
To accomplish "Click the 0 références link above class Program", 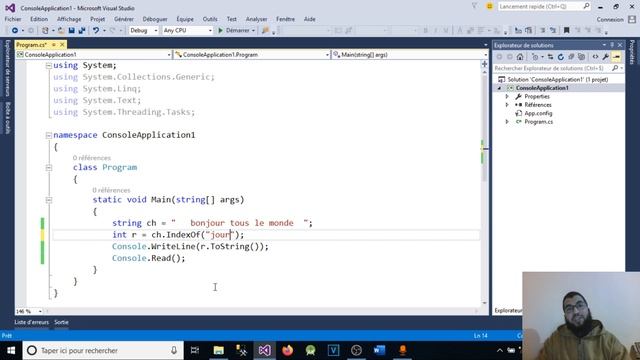I will tap(92, 158).
